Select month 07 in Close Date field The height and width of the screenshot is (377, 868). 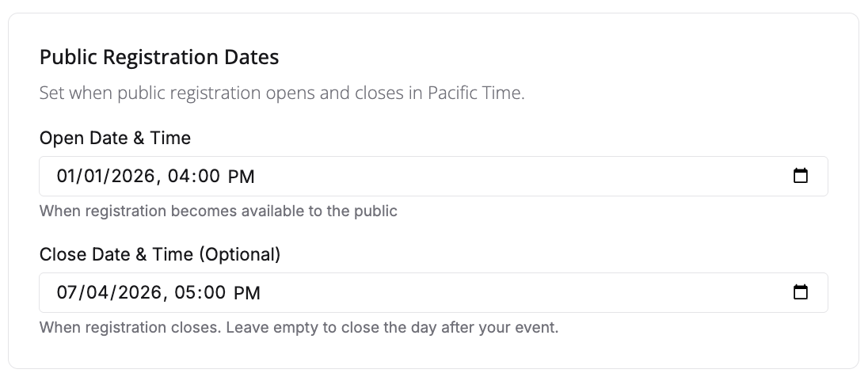tap(67, 293)
